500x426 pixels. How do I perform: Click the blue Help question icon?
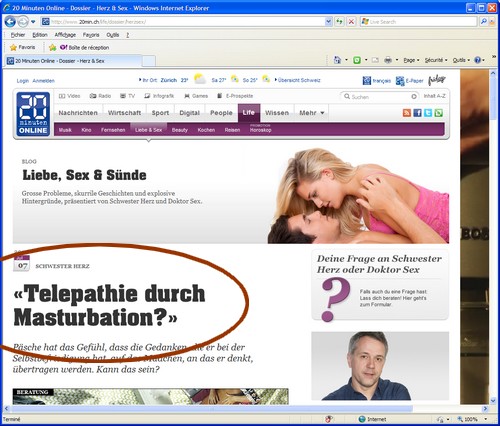pos(478,60)
